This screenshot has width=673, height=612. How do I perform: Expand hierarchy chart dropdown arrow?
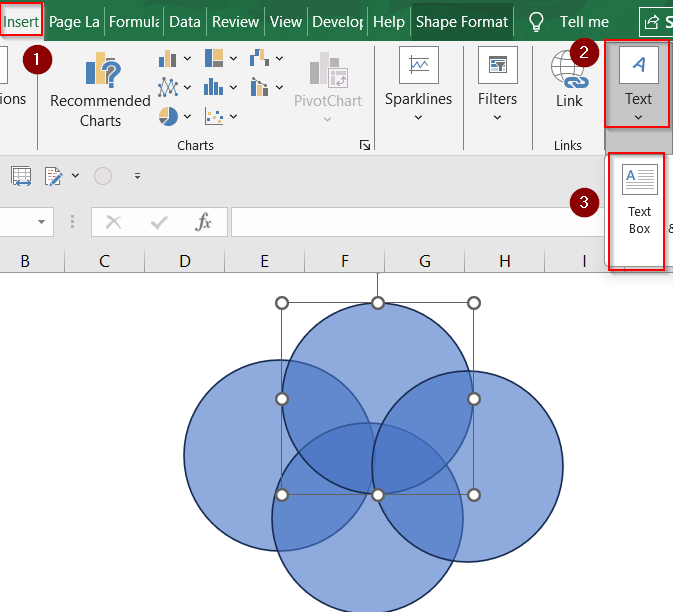[x=233, y=58]
